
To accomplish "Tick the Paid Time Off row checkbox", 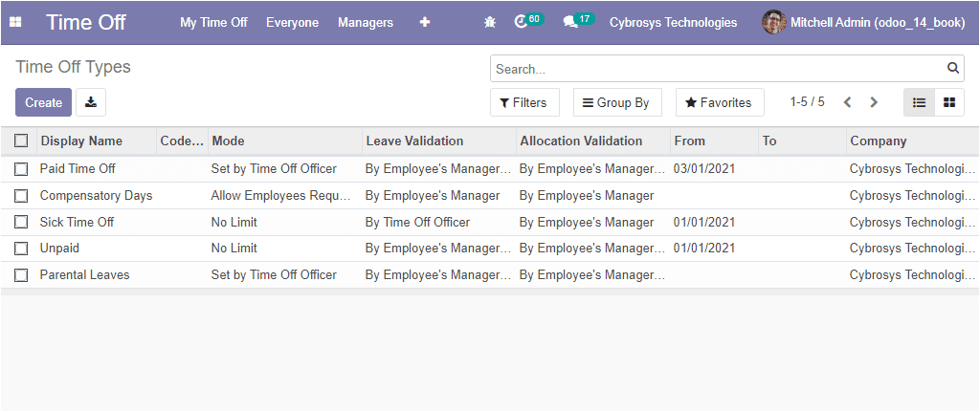I will pyautogui.click(x=21, y=169).
